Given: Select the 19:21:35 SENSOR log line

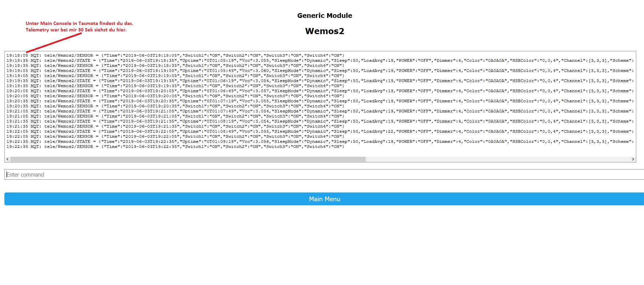Looking at the screenshot, I should 175,126.
